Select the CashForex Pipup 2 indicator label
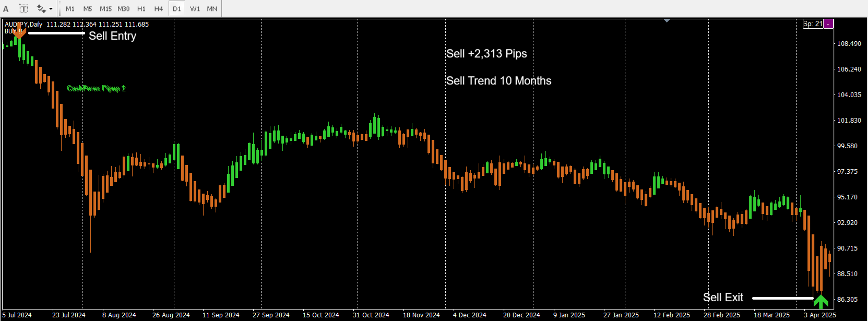The image size is (868, 321). [x=96, y=89]
